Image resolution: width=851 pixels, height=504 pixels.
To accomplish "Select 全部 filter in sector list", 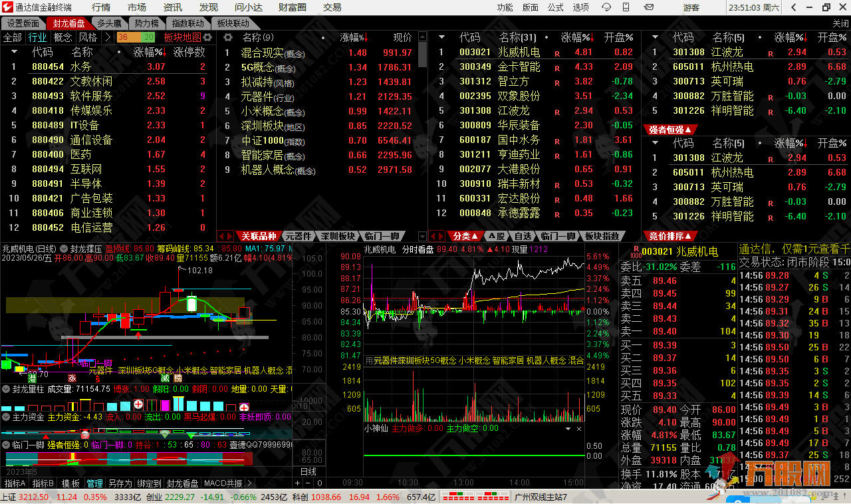I will tap(13, 37).
